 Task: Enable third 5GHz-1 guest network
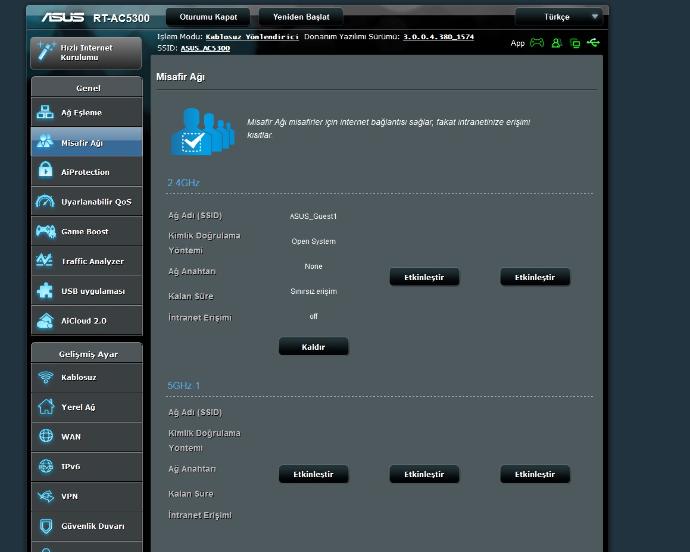(x=535, y=474)
